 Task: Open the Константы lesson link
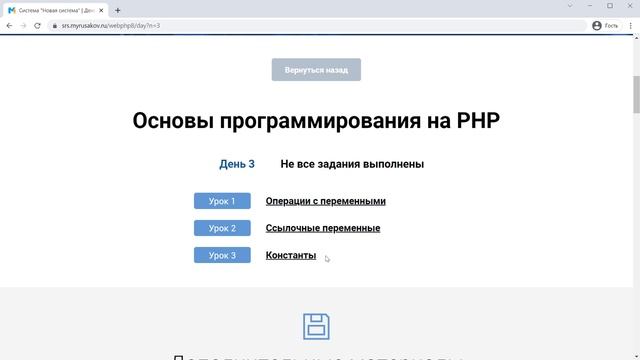point(291,255)
